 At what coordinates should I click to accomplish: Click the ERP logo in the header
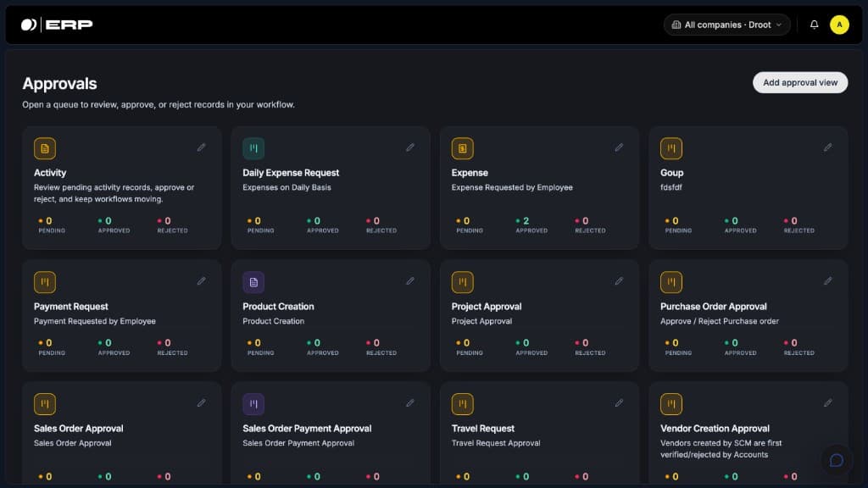tap(57, 25)
